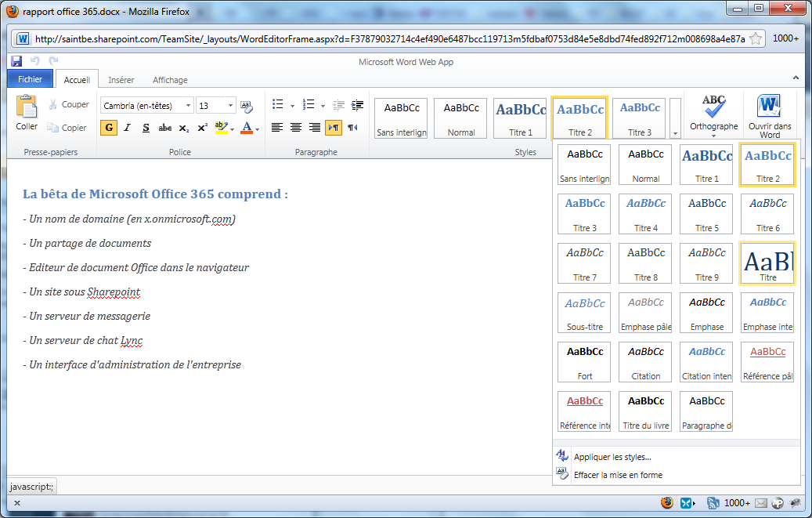Switch to the Accueil tab
Image resolution: width=812 pixels, height=518 pixels.
77,80
